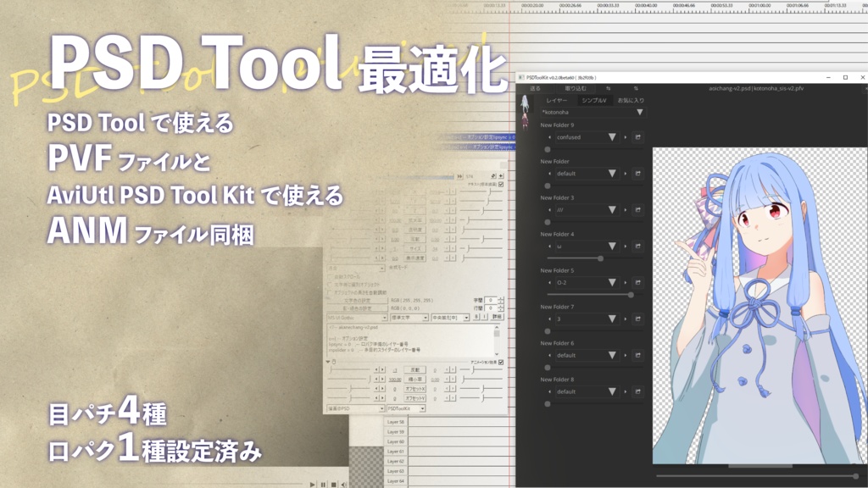Image resolution: width=868 pixels, height=488 pixels.
Task: Click export icon in New Folder 6 row
Action: coord(637,355)
